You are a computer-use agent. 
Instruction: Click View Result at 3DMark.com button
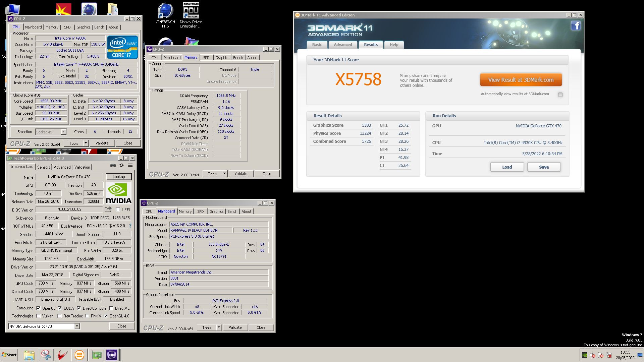(x=521, y=80)
